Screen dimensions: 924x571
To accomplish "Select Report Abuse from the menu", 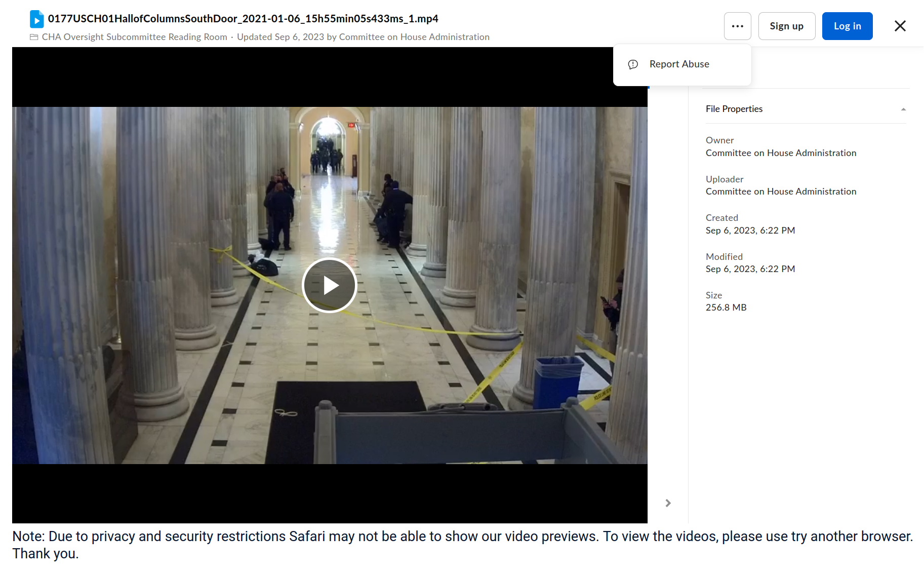I will tap(682, 64).
